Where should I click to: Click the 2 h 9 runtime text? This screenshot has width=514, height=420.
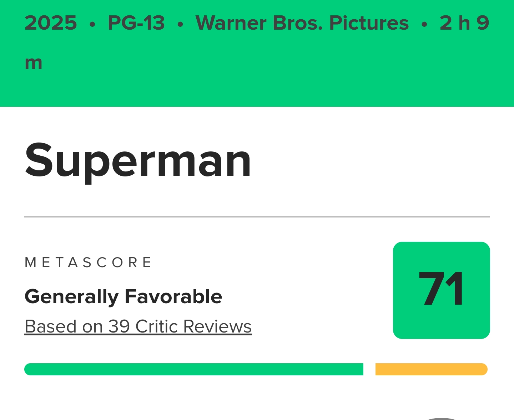[x=464, y=23]
